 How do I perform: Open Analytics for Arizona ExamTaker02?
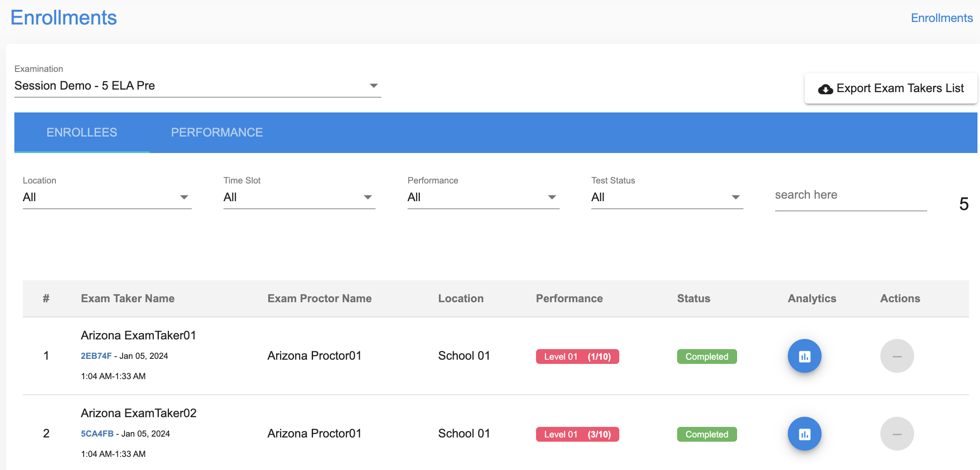click(804, 434)
